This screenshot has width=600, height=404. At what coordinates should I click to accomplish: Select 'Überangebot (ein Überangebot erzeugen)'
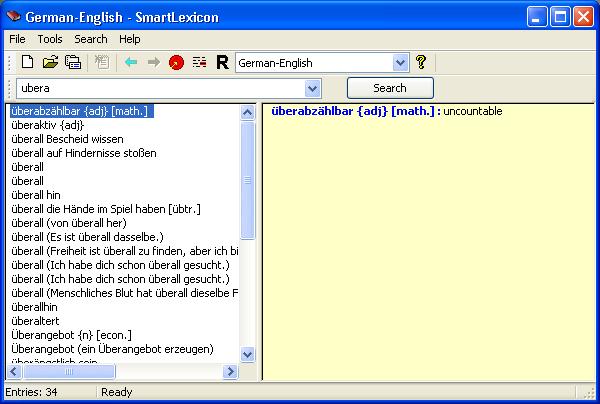point(112,349)
